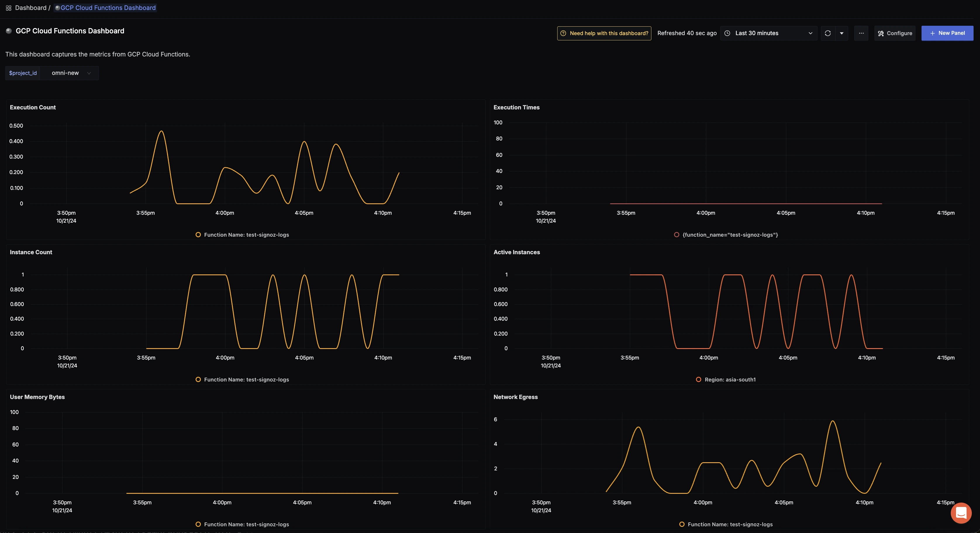Click the Execution Times panel title
980x533 pixels.
(517, 108)
